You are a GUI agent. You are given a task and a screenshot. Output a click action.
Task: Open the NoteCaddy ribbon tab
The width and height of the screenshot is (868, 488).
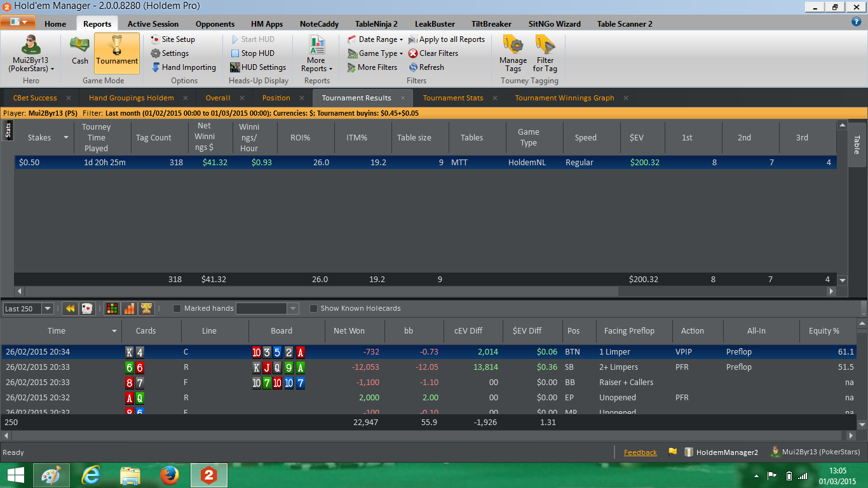tap(319, 24)
